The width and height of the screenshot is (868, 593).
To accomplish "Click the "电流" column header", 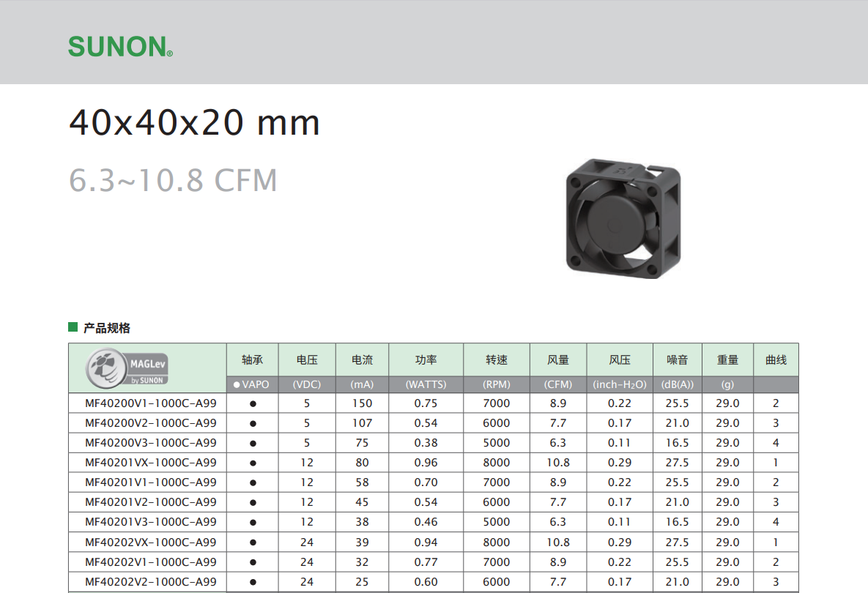I will [x=362, y=360].
